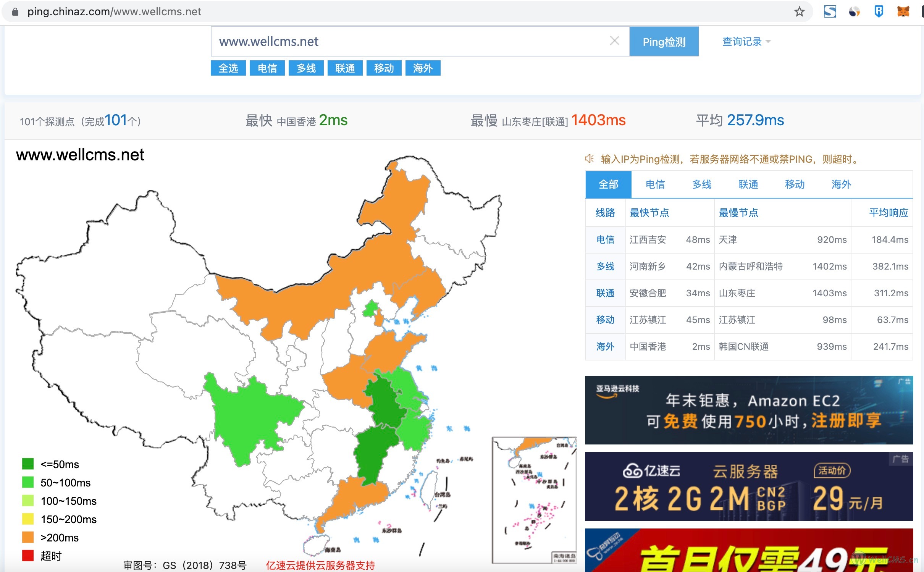Toggle the 海外 filter under search box

coord(423,68)
